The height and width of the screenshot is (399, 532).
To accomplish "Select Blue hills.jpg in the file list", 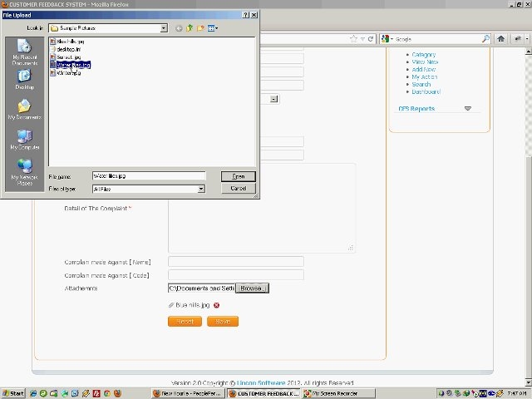I will 67,42.
